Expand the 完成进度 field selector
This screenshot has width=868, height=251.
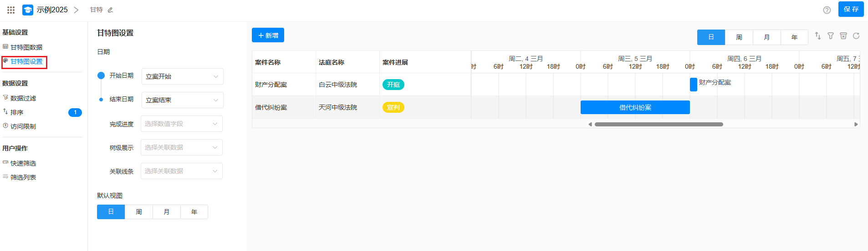click(181, 124)
